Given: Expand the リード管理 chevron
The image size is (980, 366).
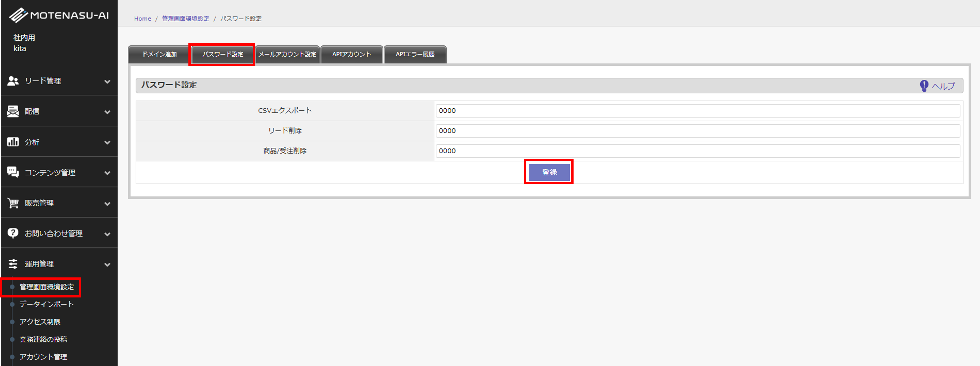Looking at the screenshot, I should [x=107, y=81].
